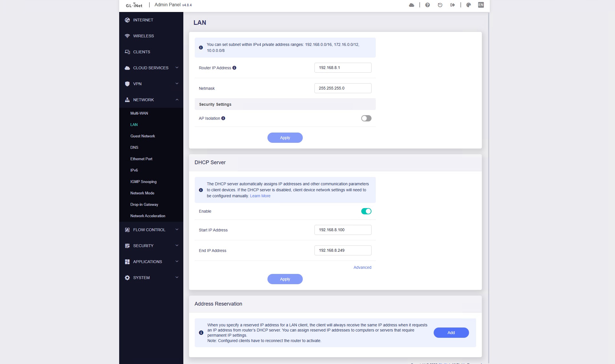Click Add address reservation button
The image size is (615, 364).
pyautogui.click(x=451, y=333)
